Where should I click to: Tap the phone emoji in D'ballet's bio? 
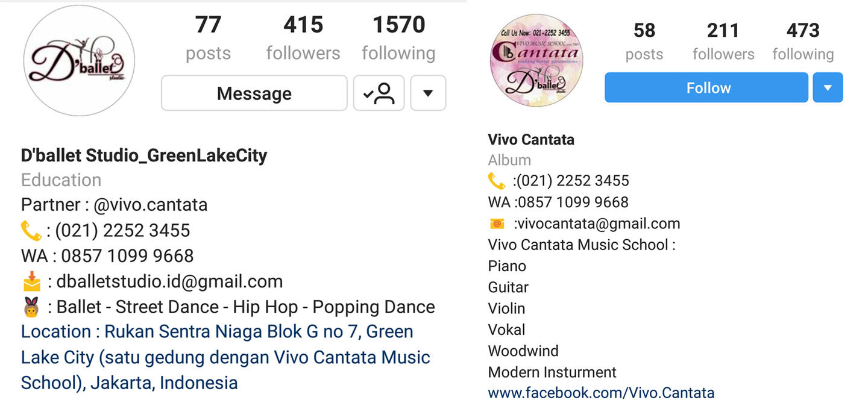pyautogui.click(x=31, y=231)
